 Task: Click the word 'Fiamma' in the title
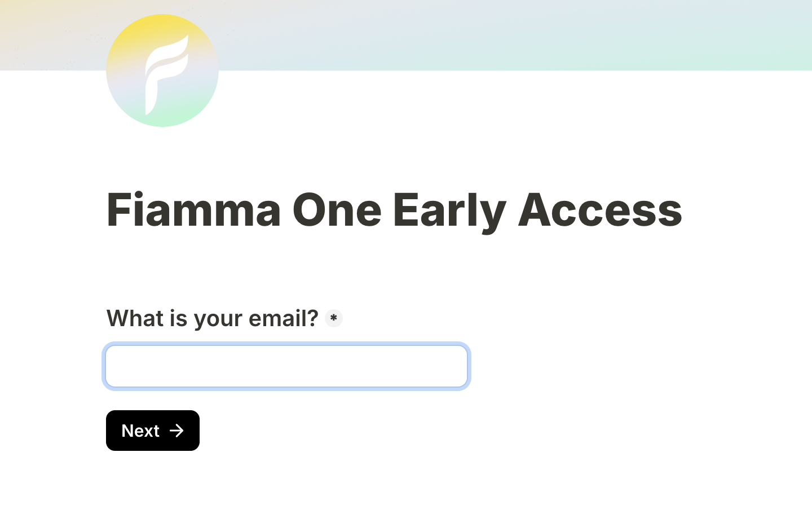[x=193, y=210]
